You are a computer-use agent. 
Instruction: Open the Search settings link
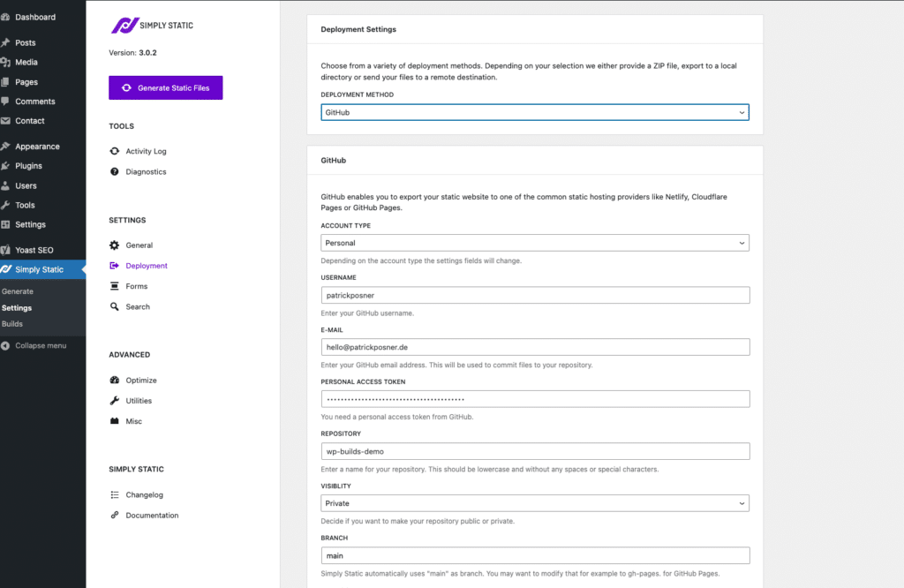pos(138,306)
